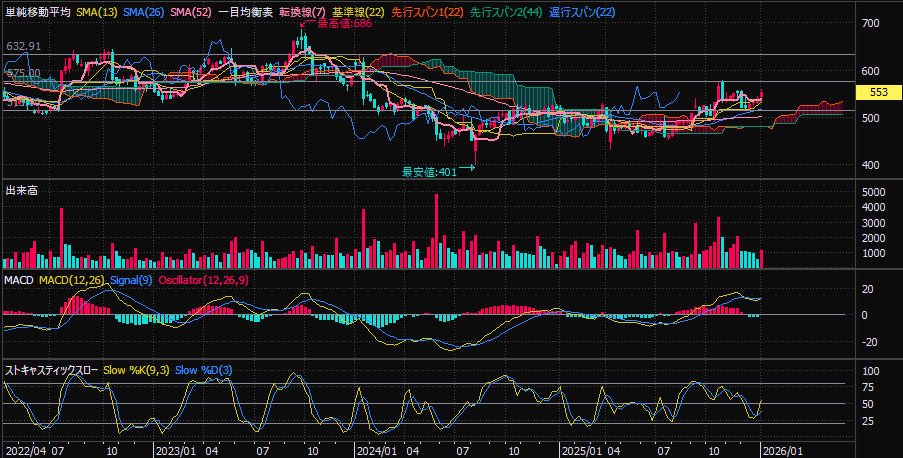
Task: Open the ストキャスティックスロー panel title
Action: 51,370
